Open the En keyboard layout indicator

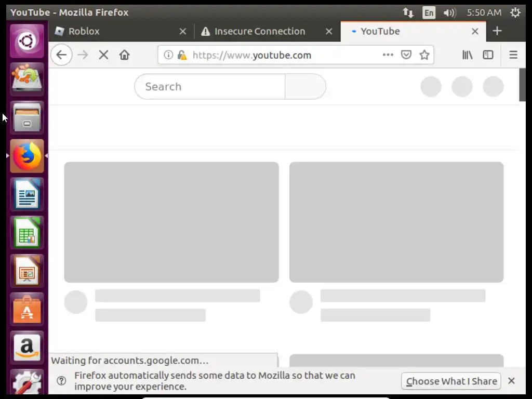click(429, 12)
